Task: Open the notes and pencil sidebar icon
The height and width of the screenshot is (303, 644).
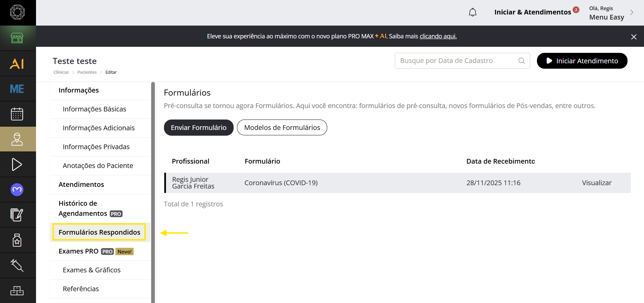Action: click(x=17, y=215)
